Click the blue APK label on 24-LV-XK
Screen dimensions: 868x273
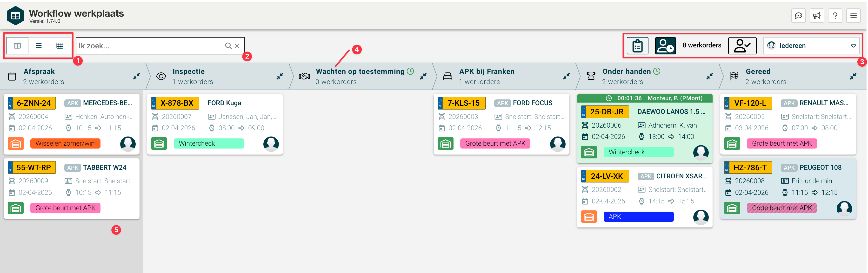(638, 216)
